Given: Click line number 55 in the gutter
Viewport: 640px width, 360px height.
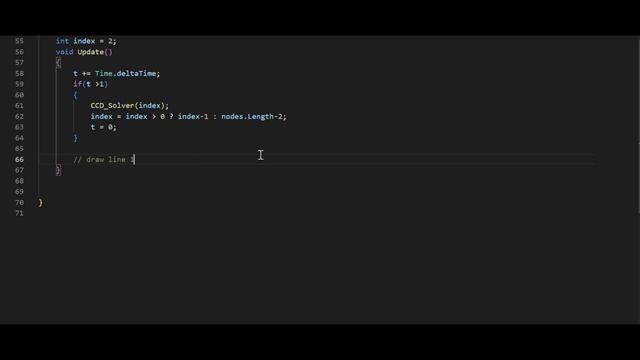Looking at the screenshot, I should click(19, 41).
